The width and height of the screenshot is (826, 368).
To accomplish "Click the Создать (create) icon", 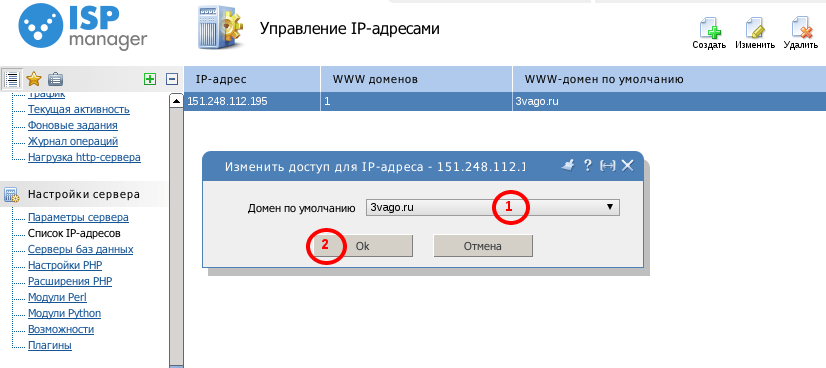I will tap(709, 33).
